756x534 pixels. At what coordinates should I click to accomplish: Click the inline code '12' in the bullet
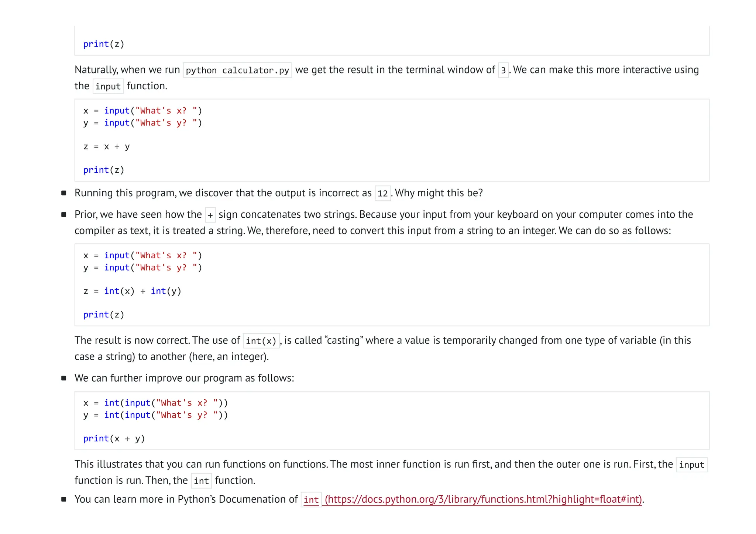coord(382,193)
